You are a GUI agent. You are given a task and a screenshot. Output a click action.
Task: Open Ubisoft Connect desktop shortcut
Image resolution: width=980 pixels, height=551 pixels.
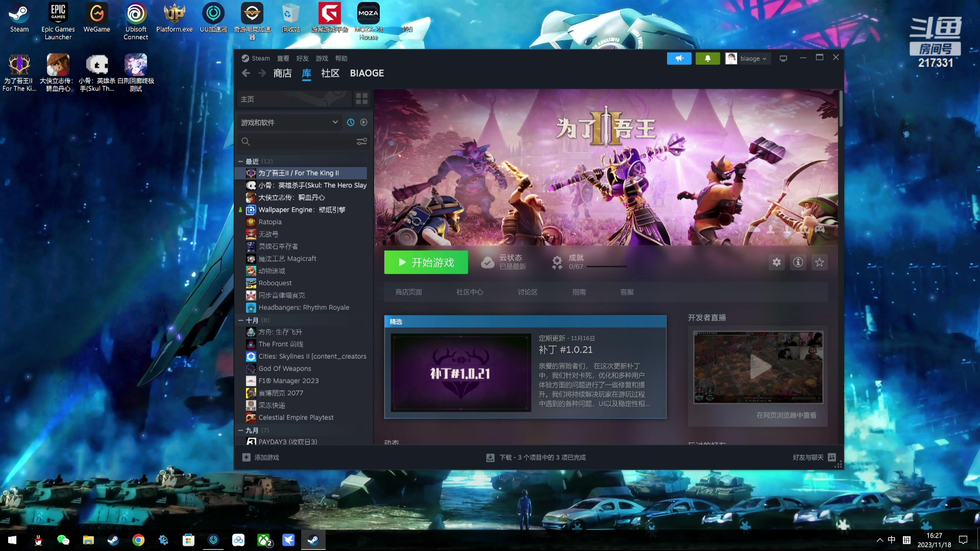(136, 21)
